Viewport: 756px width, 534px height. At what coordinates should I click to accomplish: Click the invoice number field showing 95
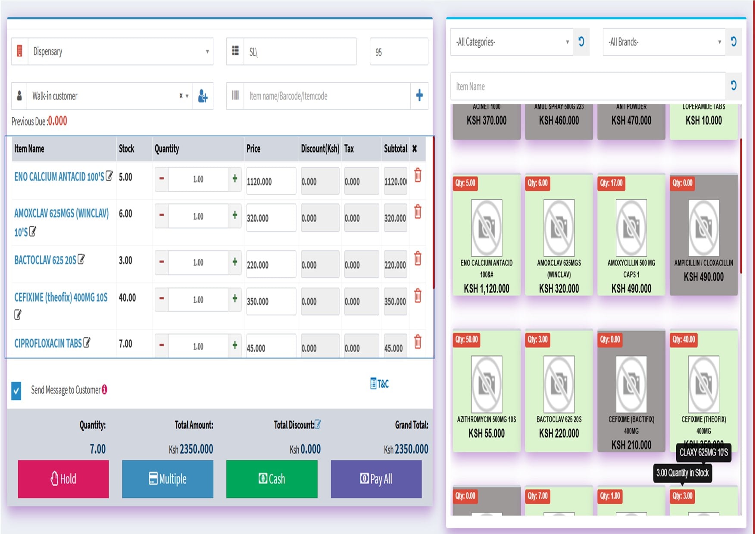point(399,52)
